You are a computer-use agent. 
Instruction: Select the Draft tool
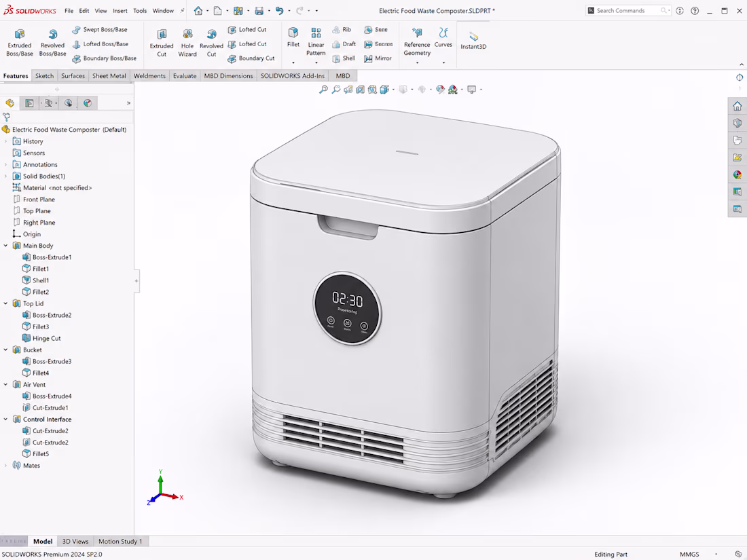click(x=344, y=44)
